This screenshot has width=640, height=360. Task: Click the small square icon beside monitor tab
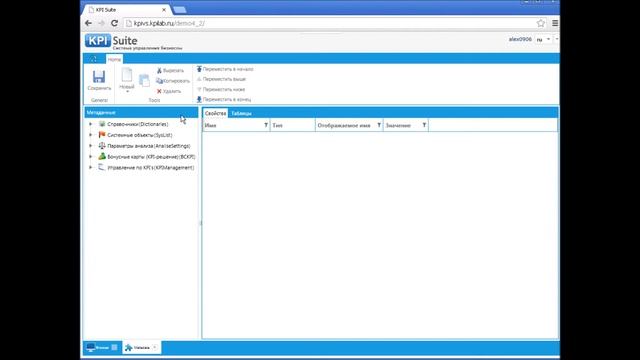(114, 347)
